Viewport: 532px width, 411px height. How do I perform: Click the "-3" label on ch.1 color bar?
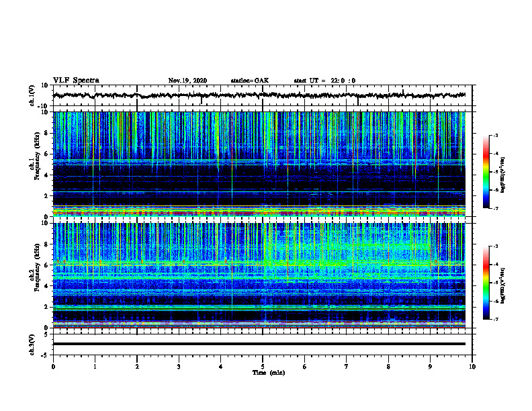click(495, 136)
